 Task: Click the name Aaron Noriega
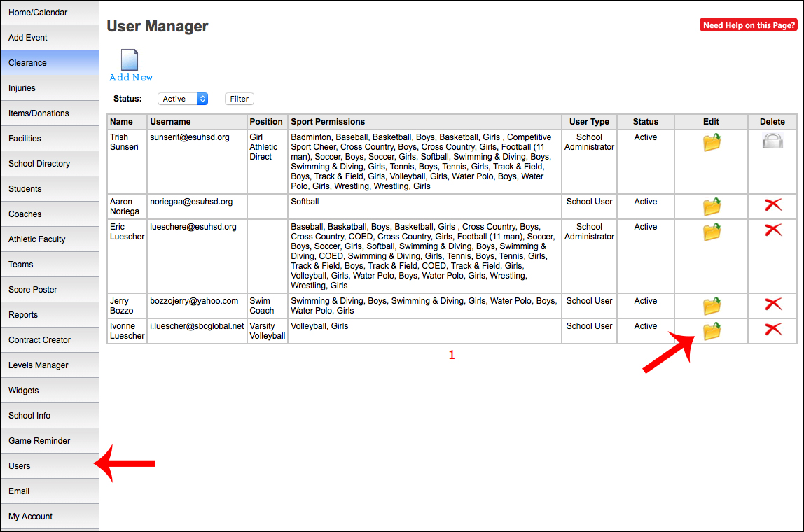point(125,206)
